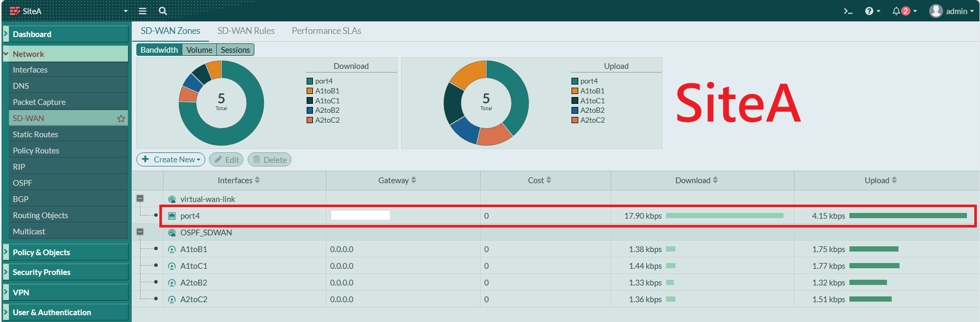Favorite SD-WAN with the star icon
The image size is (980, 322).
pyautogui.click(x=121, y=118)
